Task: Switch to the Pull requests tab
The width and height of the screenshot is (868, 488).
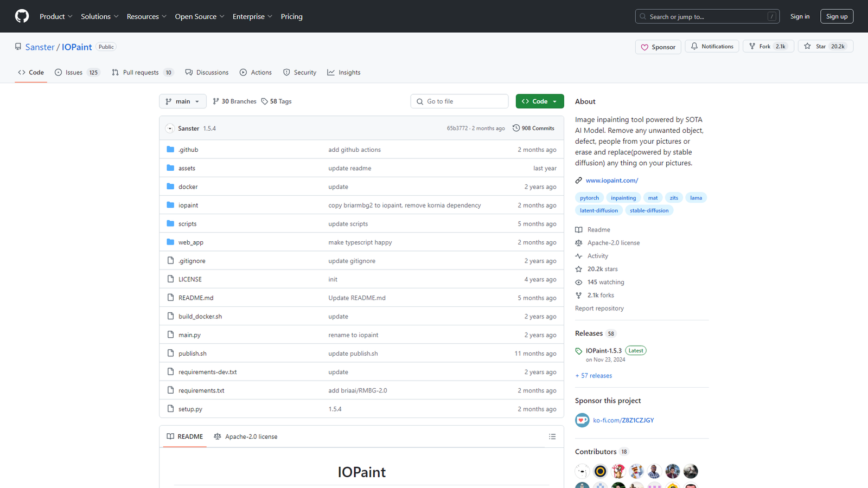Action: pos(142,72)
